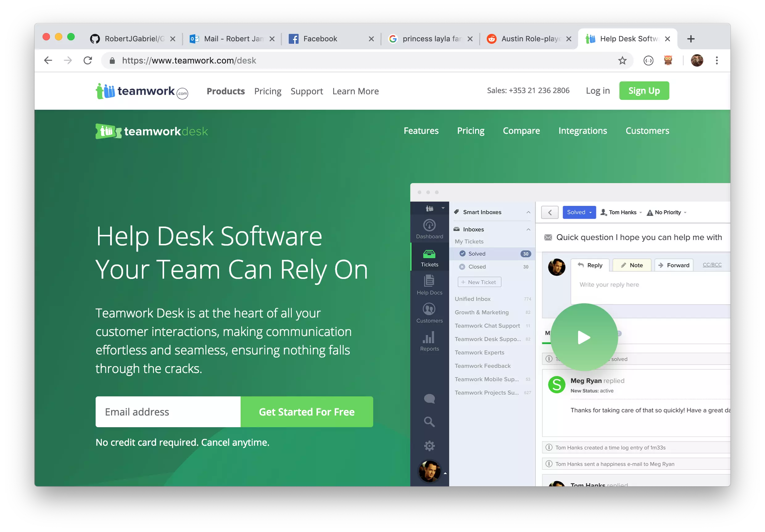Image resolution: width=765 pixels, height=532 pixels.
Task: Collapse the Smart Inboxes section
Action: (528, 212)
